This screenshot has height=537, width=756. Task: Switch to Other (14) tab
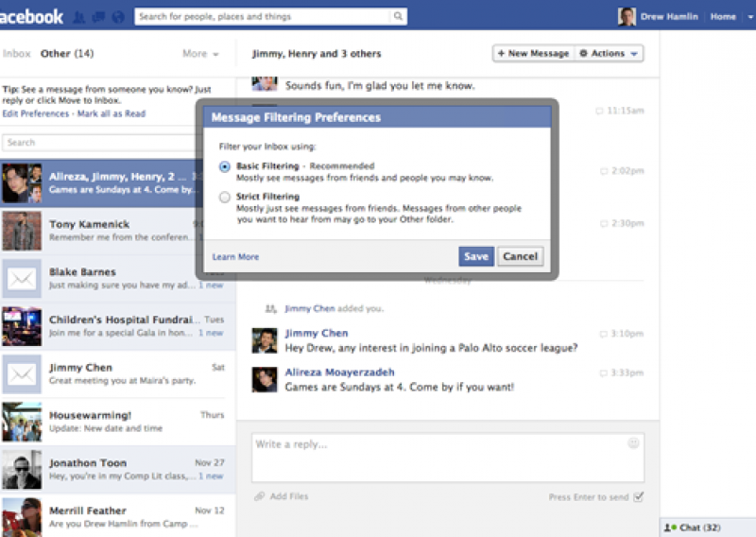click(x=67, y=54)
